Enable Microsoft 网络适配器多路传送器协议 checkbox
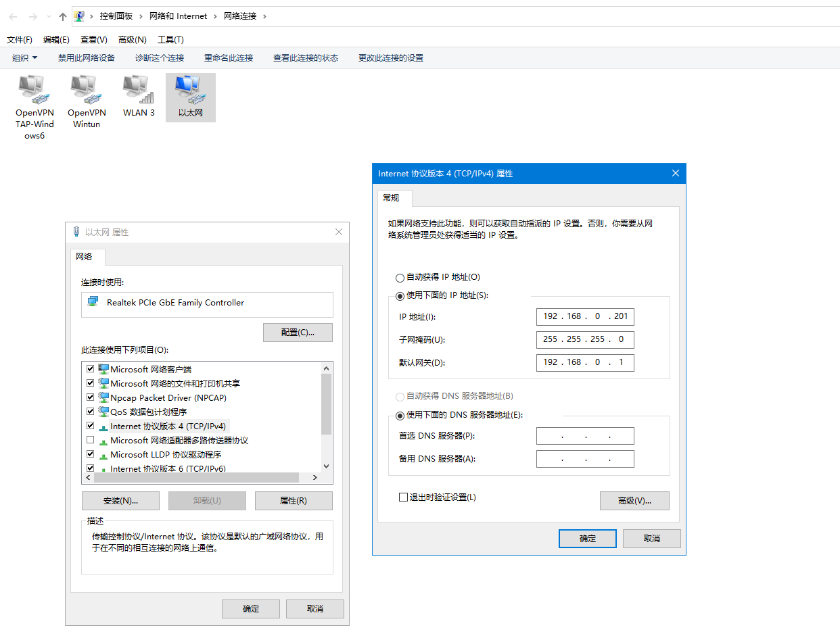Viewport: 840px width, 636px height. coord(91,440)
